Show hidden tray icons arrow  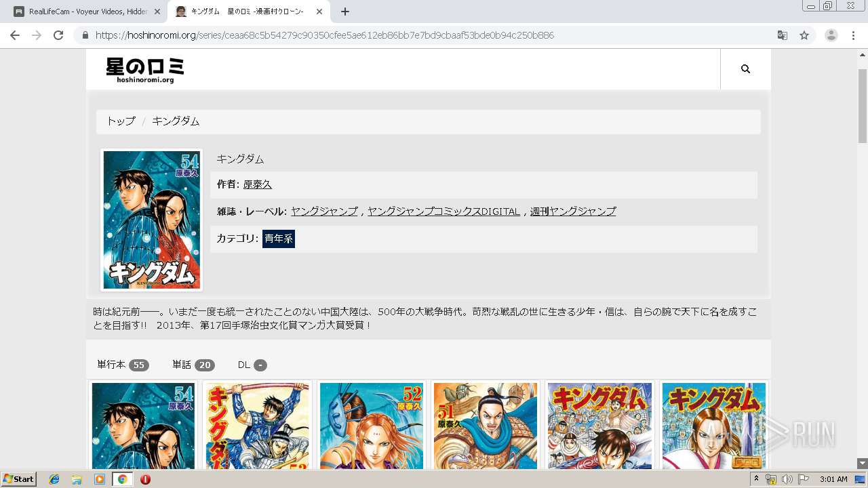click(757, 479)
